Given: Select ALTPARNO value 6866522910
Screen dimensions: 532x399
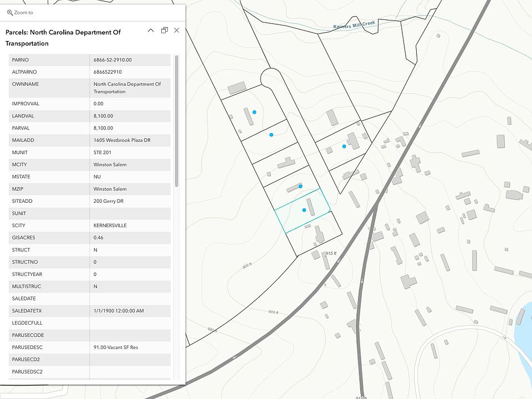Looking at the screenshot, I should [108, 72].
